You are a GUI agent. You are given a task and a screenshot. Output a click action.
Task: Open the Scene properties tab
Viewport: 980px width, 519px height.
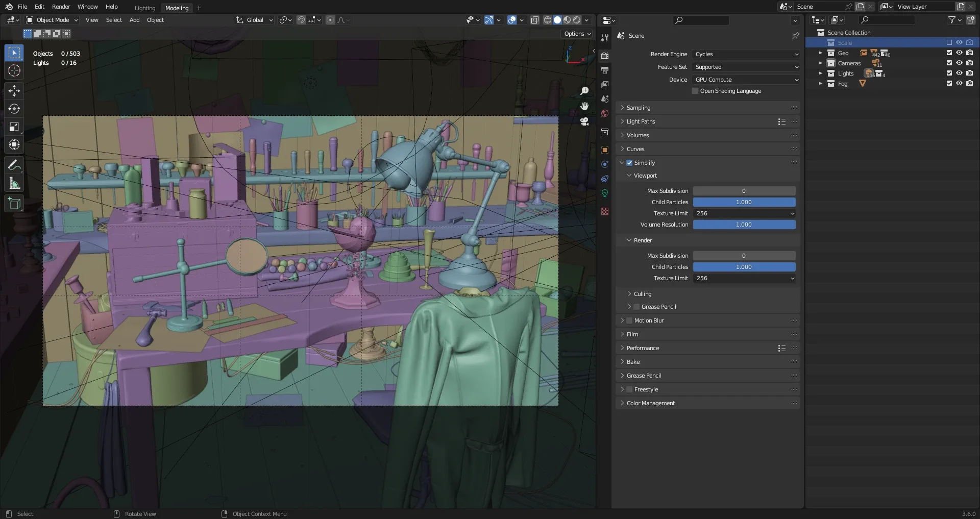point(605,98)
